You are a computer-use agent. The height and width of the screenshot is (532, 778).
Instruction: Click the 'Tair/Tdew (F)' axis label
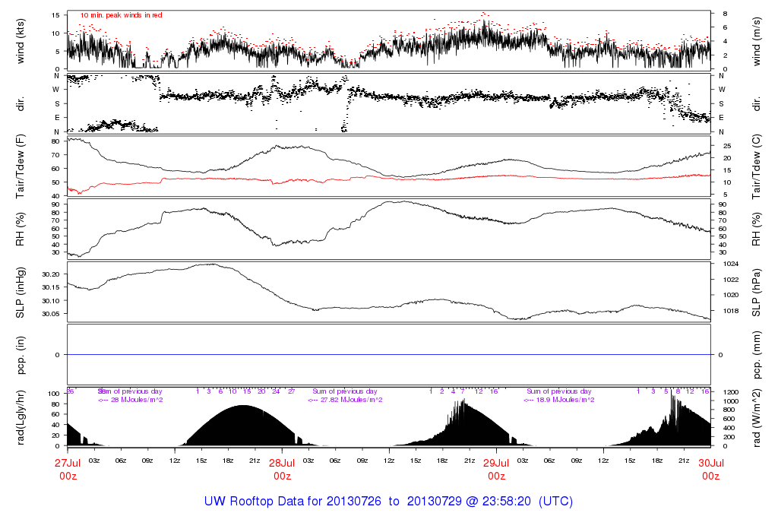tap(21, 166)
